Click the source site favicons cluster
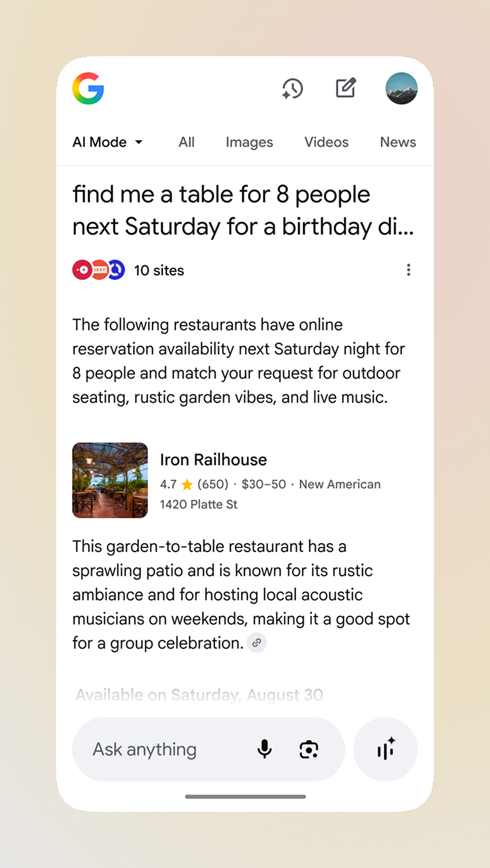 click(x=98, y=271)
